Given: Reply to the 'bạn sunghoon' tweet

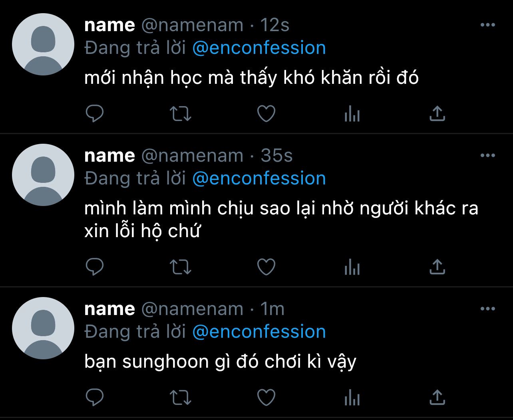Looking at the screenshot, I should click(95, 398).
